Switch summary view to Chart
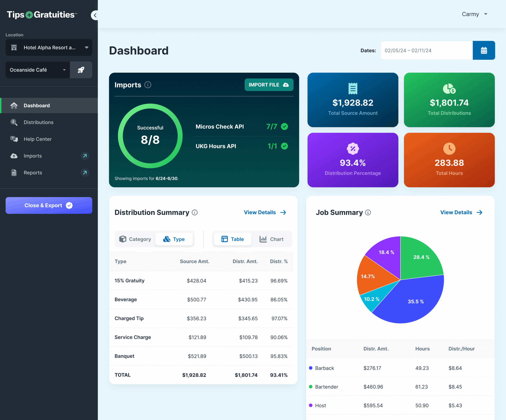Viewport: 506px width, 420px height. 271,239
